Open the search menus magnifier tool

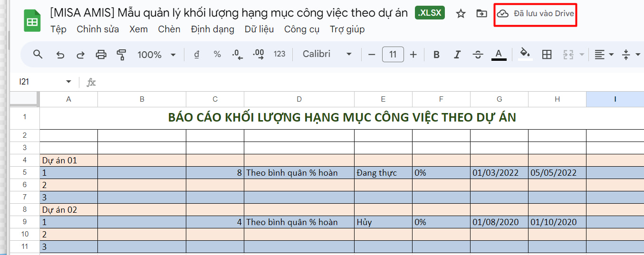[38, 54]
